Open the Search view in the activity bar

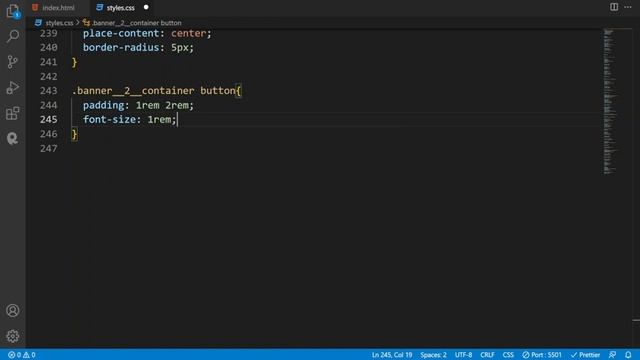point(13,36)
